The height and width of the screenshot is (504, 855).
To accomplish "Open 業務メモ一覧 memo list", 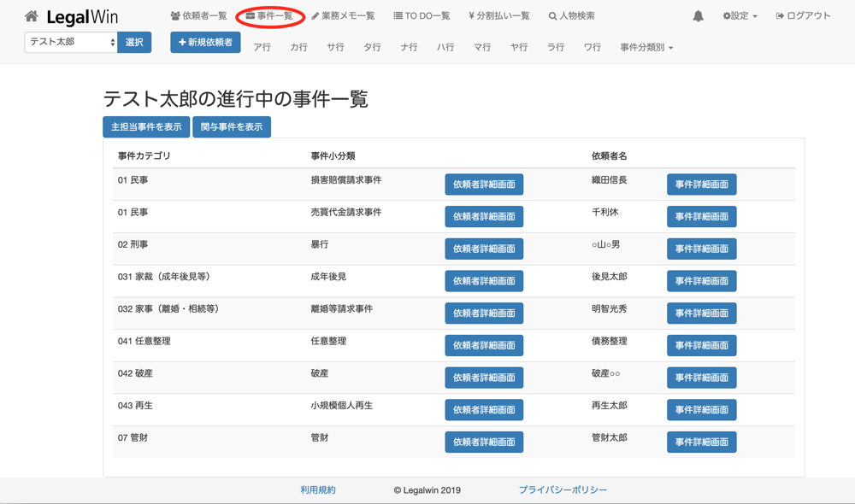I will pyautogui.click(x=343, y=16).
